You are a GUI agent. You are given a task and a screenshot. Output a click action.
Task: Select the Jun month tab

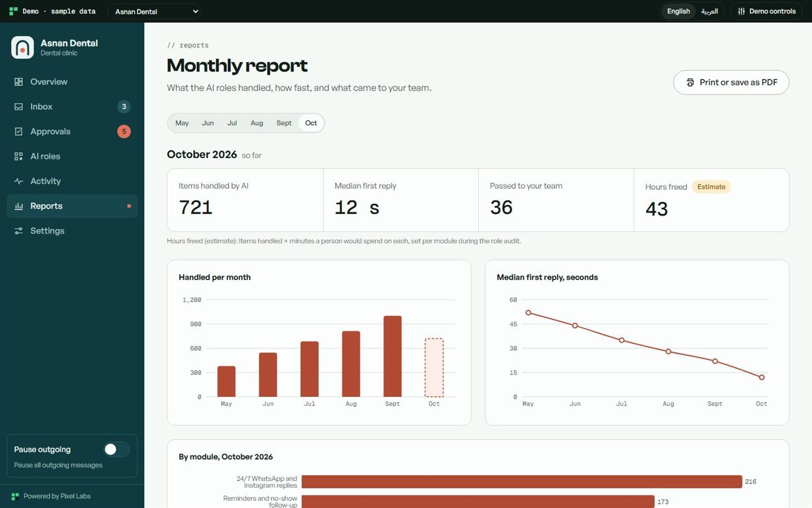click(208, 123)
